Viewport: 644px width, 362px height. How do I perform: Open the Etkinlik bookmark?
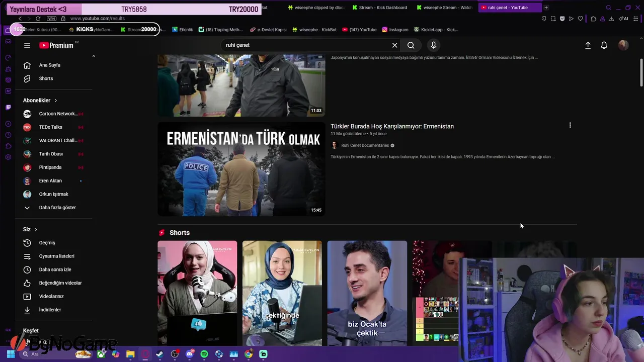point(182,30)
